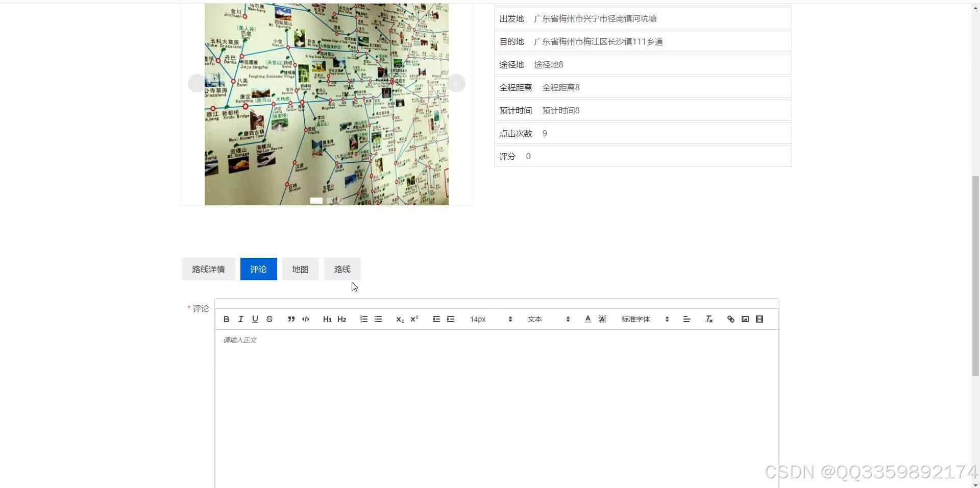Viewport: 980px width, 488px height.
Task: Click the route map picture
Action: pos(327,104)
